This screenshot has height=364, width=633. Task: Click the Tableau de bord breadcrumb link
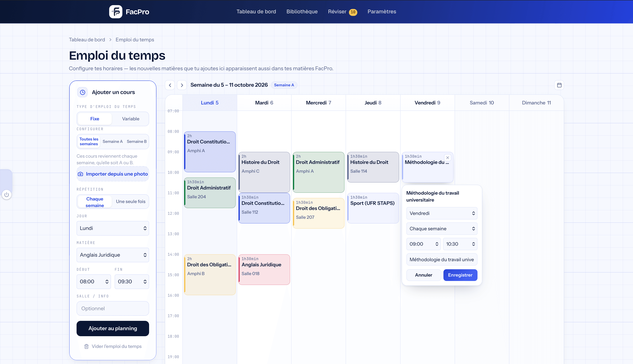87,40
